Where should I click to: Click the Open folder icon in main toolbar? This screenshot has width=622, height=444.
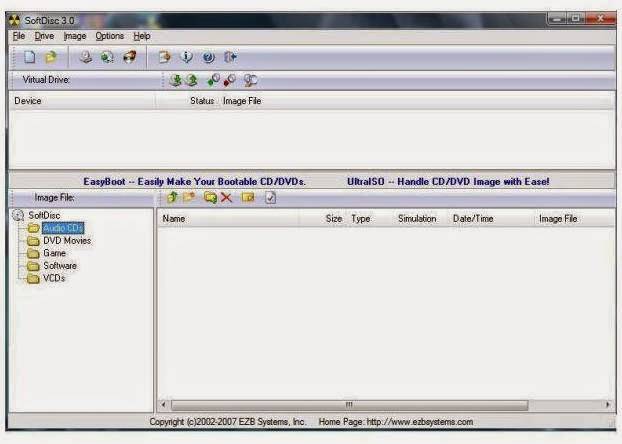pos(50,58)
